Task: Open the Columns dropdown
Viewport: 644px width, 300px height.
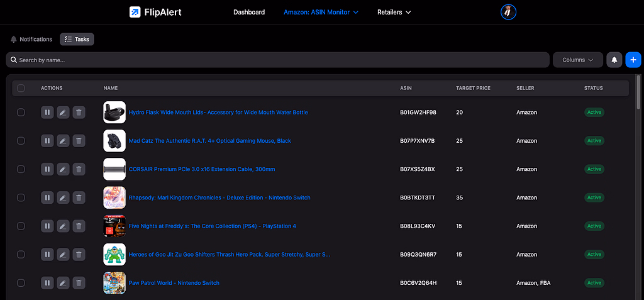Action: tap(578, 60)
